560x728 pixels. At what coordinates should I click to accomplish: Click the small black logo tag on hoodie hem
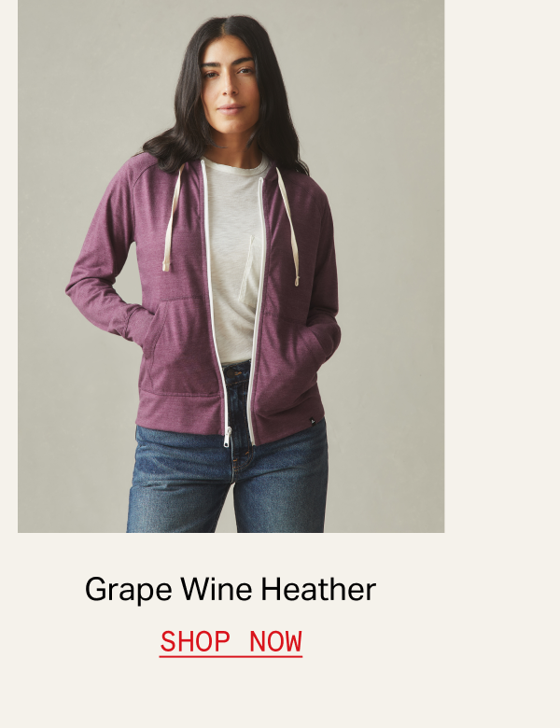pos(312,422)
